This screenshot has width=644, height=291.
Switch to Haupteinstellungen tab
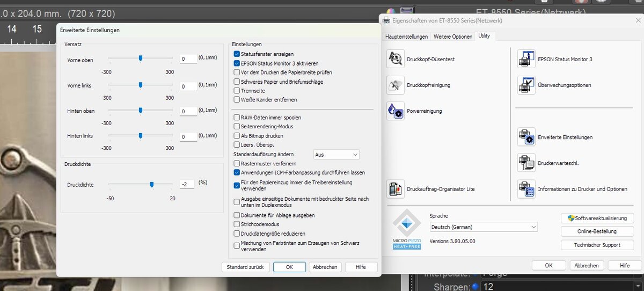(x=407, y=37)
